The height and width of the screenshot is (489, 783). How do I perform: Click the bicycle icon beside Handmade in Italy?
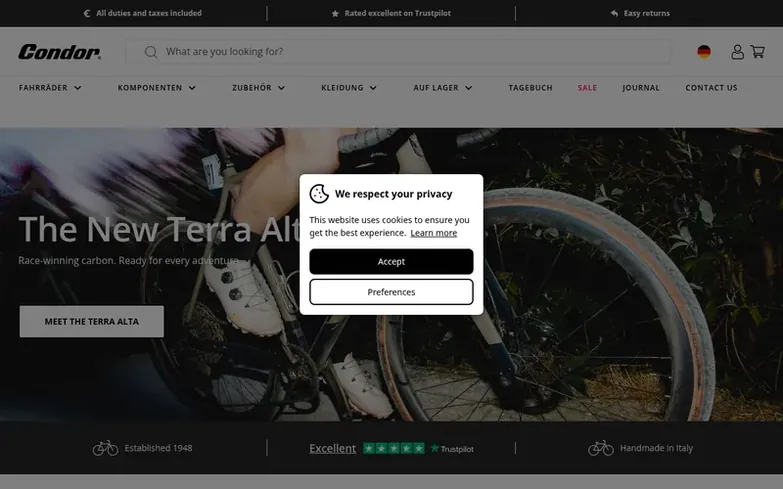(601, 448)
